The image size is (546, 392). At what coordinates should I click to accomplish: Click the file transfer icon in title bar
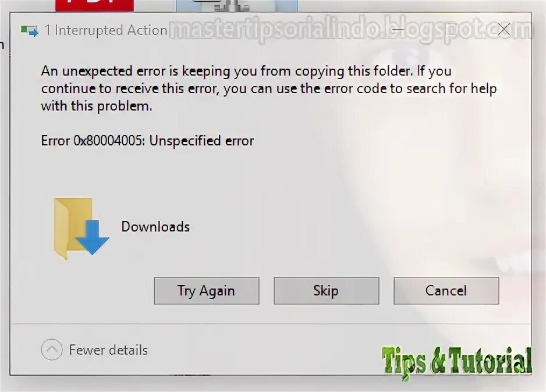tap(30, 31)
